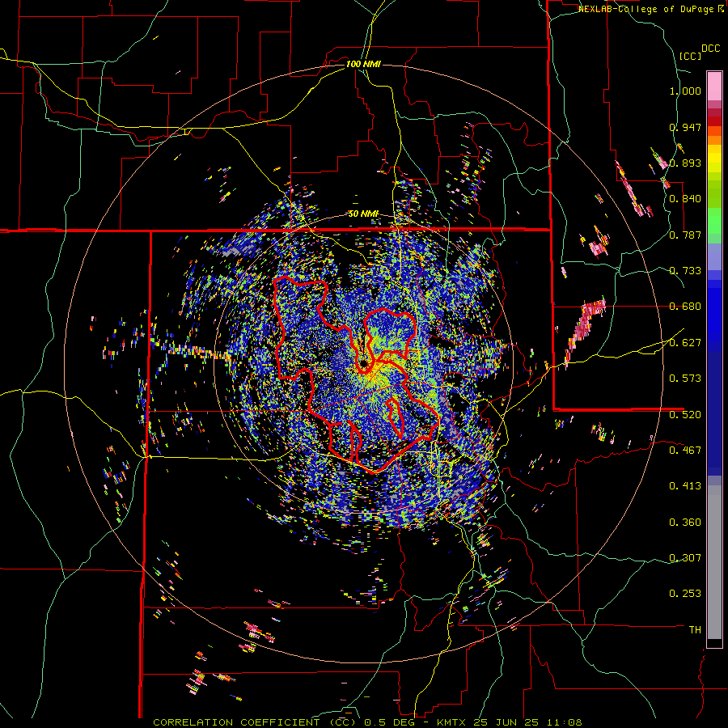Click the DCC label above the scale
The image size is (728, 728).
point(711,48)
